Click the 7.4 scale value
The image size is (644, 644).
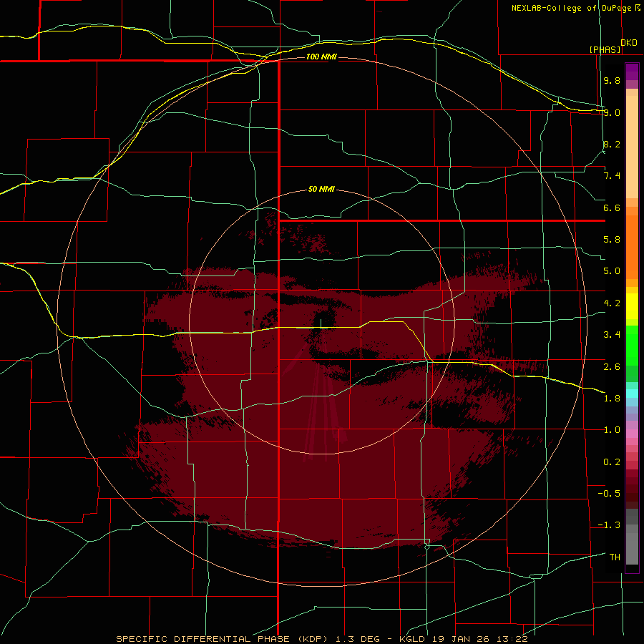pyautogui.click(x=612, y=176)
